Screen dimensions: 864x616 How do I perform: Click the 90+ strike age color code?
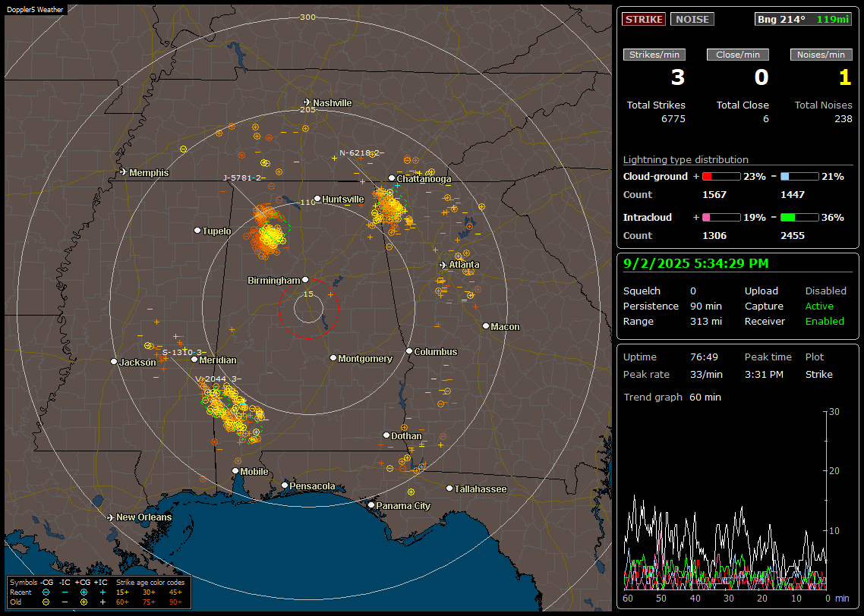click(175, 602)
